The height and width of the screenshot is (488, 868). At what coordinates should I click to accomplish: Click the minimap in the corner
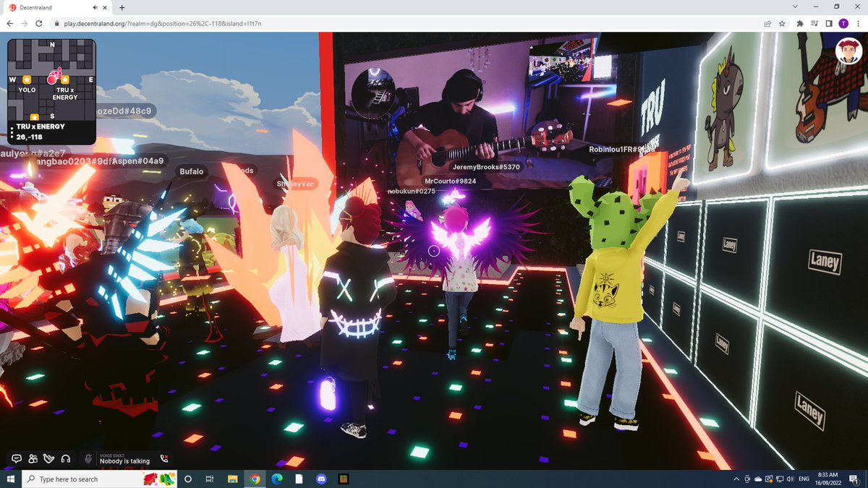52,80
